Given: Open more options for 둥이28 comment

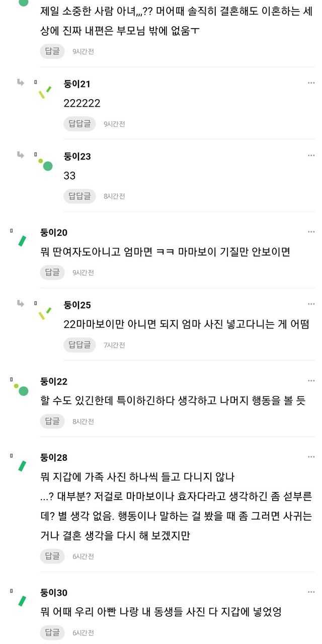Looking at the screenshot, I should pyautogui.click(x=311, y=457).
